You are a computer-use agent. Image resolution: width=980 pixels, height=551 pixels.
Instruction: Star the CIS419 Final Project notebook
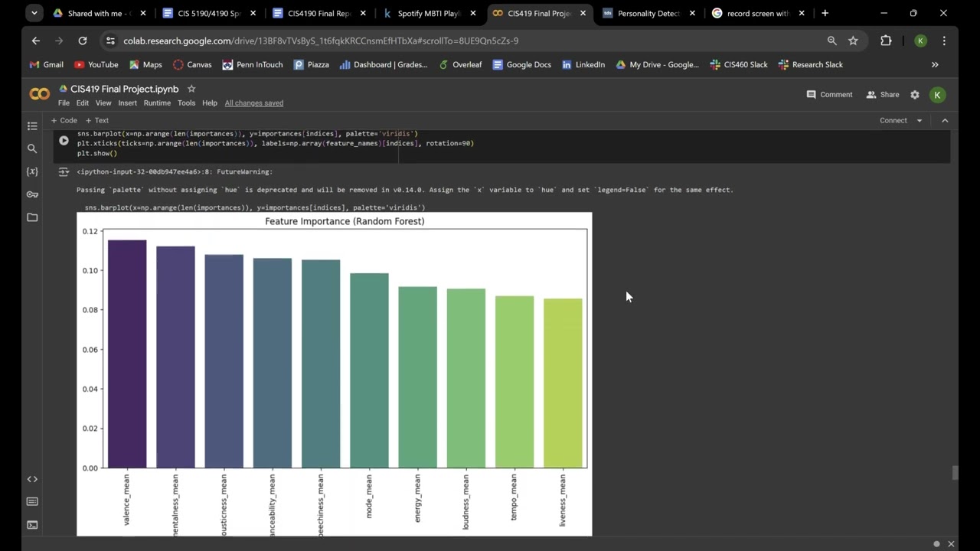[191, 89]
